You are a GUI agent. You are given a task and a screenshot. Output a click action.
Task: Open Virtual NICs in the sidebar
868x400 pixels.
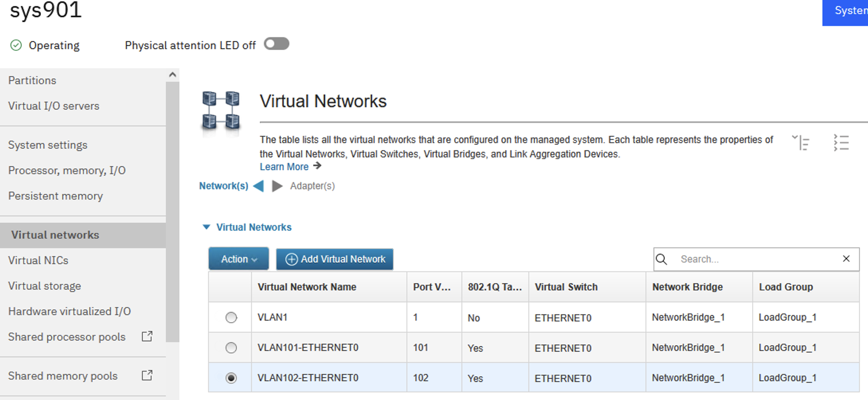[38, 261]
